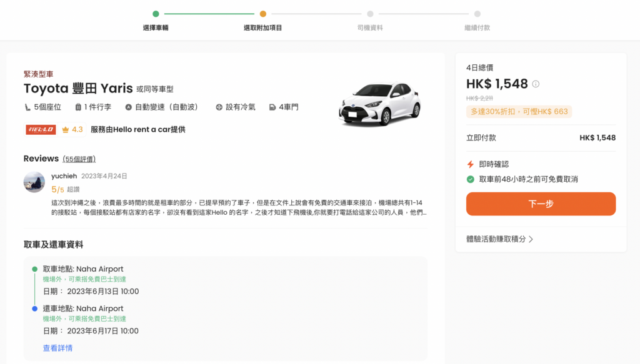Viewport: 640px width, 364px height.
Task: Click the green checkmark for free cancellation
Action: click(471, 179)
